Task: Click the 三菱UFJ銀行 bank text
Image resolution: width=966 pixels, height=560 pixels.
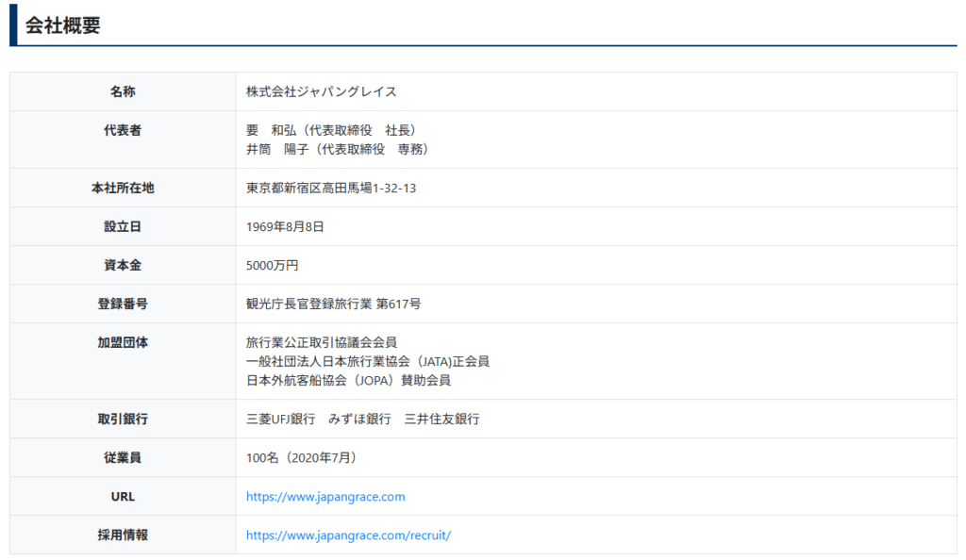Action: (x=280, y=420)
